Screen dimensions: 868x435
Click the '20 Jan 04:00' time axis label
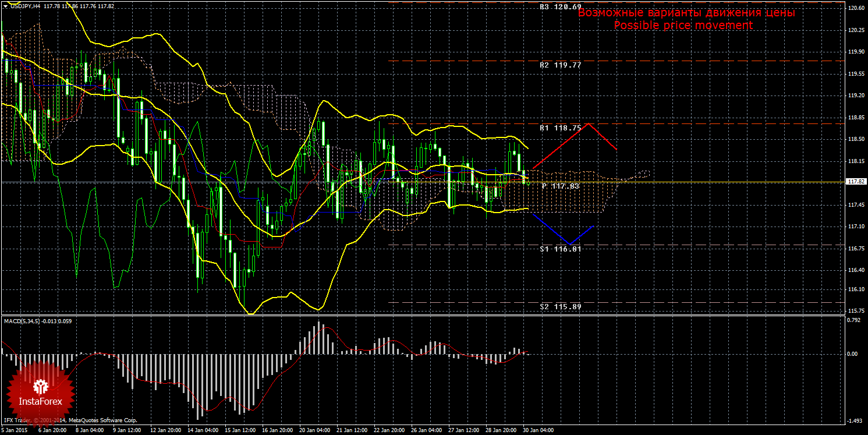pos(315,430)
